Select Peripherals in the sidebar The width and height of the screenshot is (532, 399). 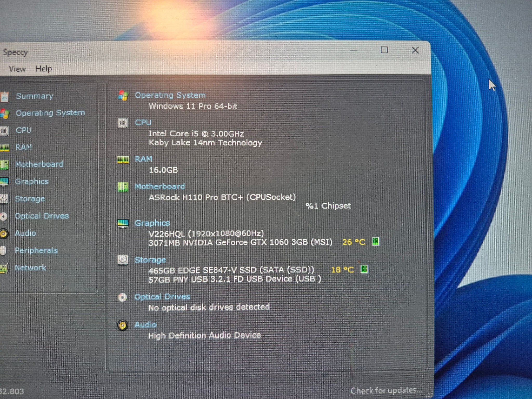point(36,250)
